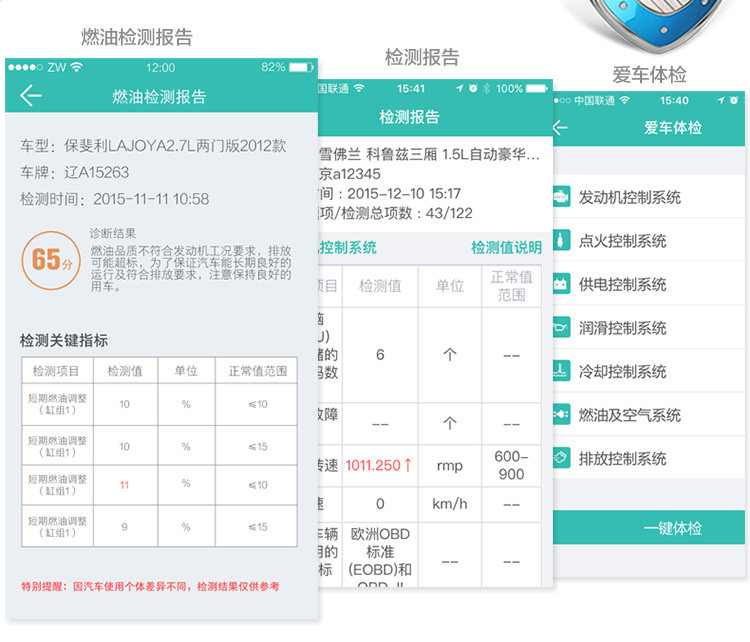Tap 0 vehicle speed value
750x642 pixels.
tap(380, 504)
